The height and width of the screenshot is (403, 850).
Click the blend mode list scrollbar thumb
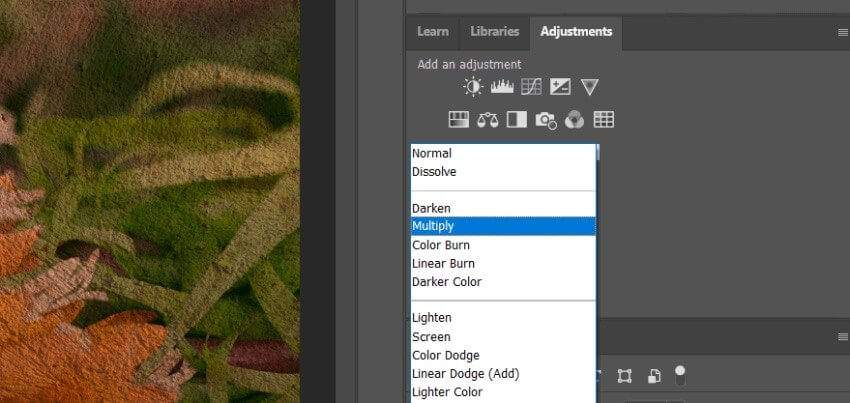coord(597,152)
